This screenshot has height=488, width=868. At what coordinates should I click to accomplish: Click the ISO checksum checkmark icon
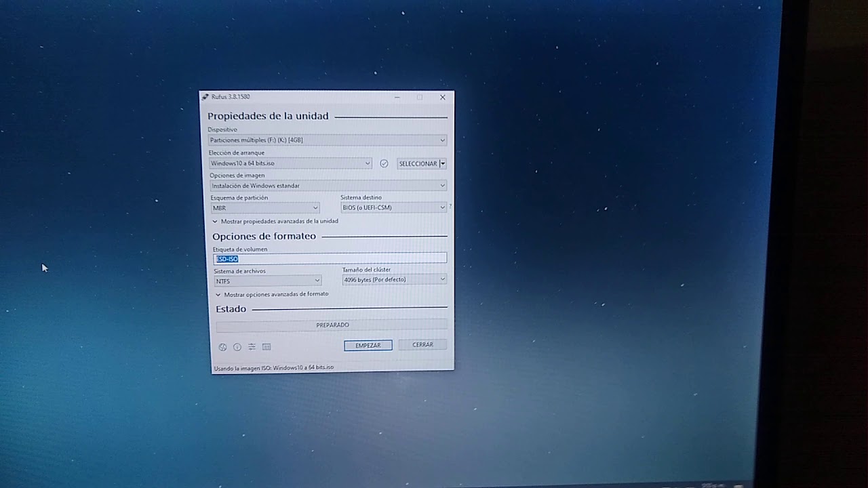point(384,163)
